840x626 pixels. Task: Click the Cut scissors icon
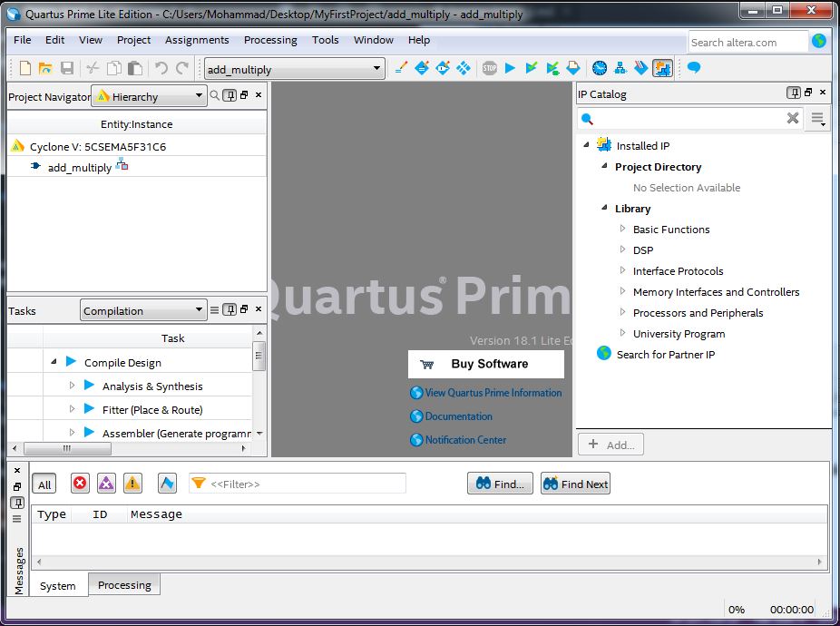pos(93,68)
